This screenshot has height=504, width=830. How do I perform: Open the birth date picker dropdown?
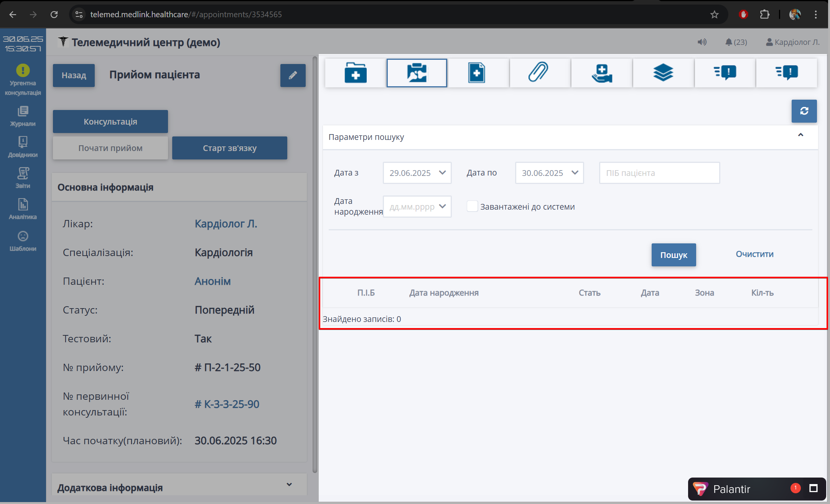(x=442, y=207)
